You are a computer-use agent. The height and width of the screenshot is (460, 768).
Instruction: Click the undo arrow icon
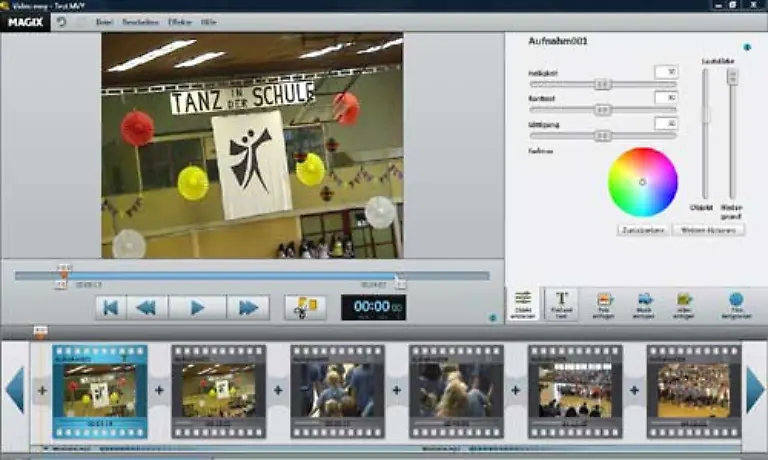click(x=61, y=21)
